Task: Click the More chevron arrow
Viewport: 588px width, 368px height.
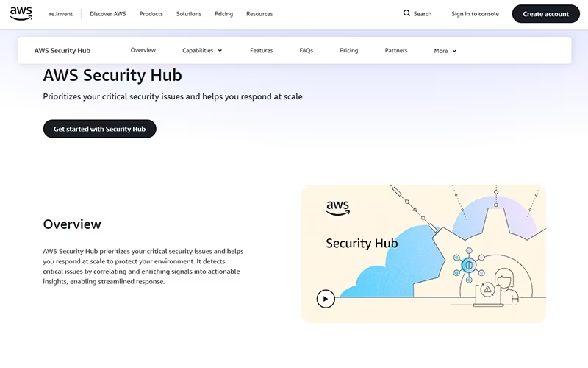Action: [x=454, y=51]
